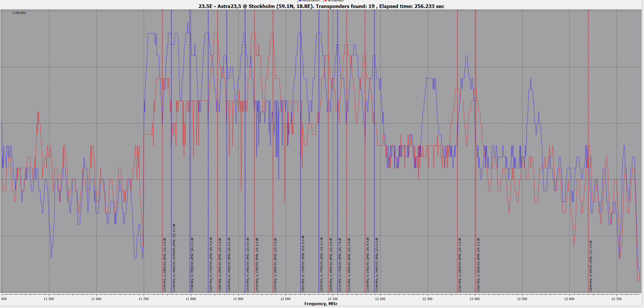Click the '12 400' frequency axis tick
This screenshot has height=308, width=644.
(x=474, y=299)
